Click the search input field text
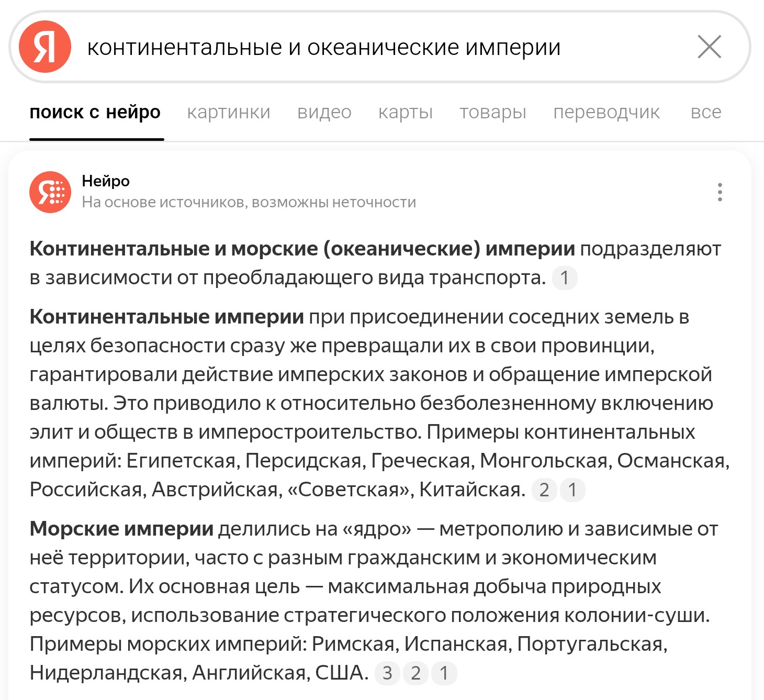 point(324,47)
